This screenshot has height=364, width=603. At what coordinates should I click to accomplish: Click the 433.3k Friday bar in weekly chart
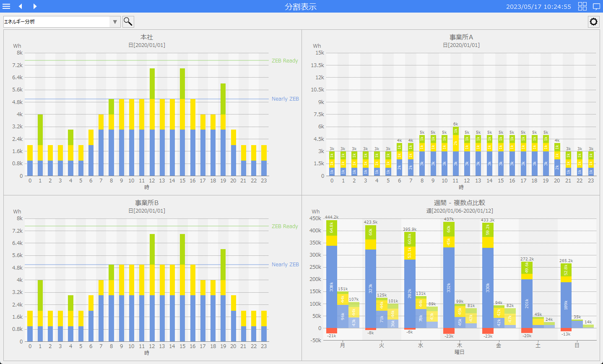point(488,275)
